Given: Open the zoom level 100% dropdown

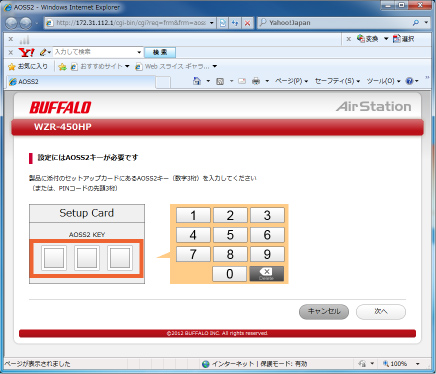Looking at the screenshot, I should pyautogui.click(x=417, y=364).
